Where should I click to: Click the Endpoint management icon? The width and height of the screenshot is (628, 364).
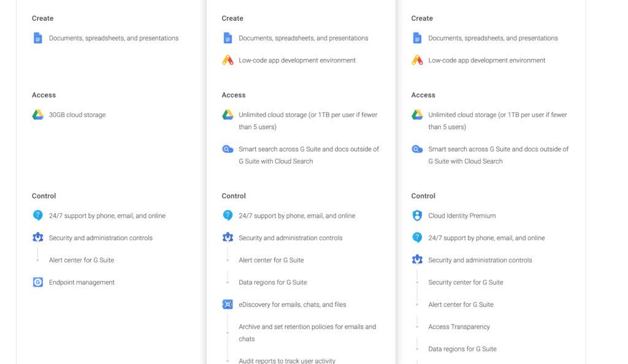tap(37, 282)
